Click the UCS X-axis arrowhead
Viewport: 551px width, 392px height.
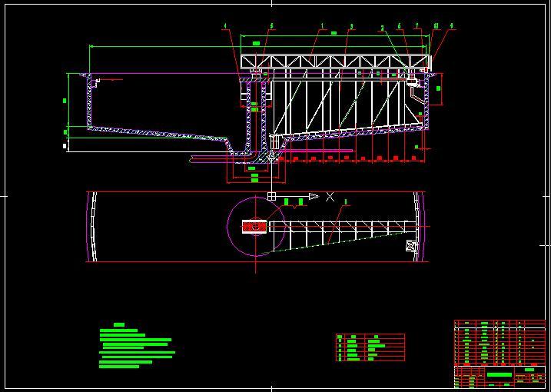(x=314, y=196)
